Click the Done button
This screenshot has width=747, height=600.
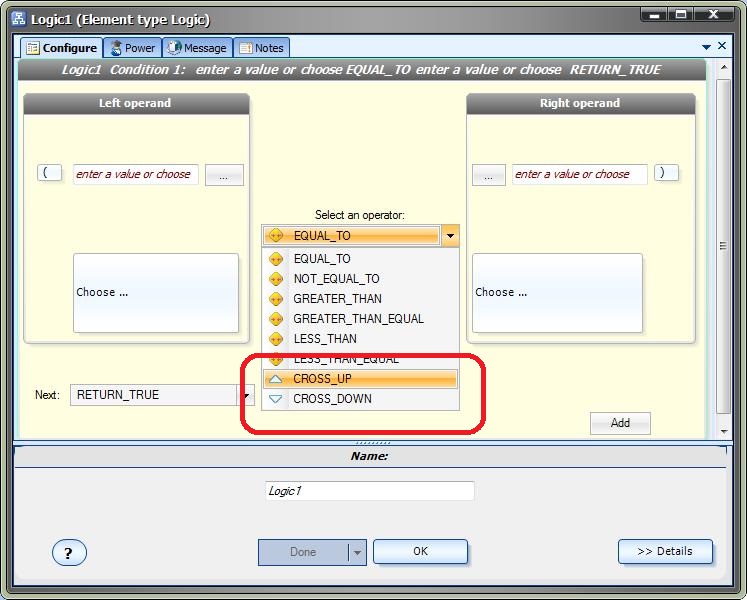click(303, 552)
